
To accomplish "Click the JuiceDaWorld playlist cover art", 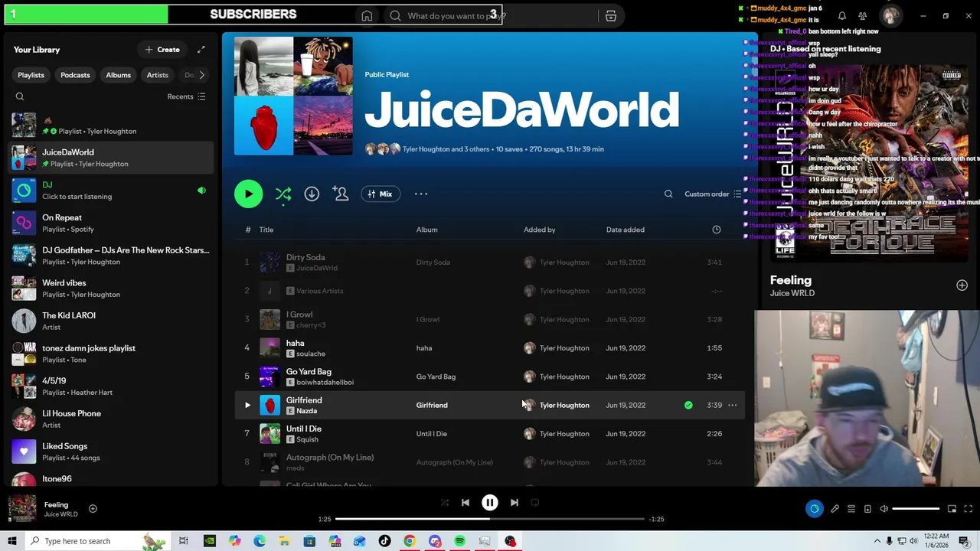I will pos(293,96).
